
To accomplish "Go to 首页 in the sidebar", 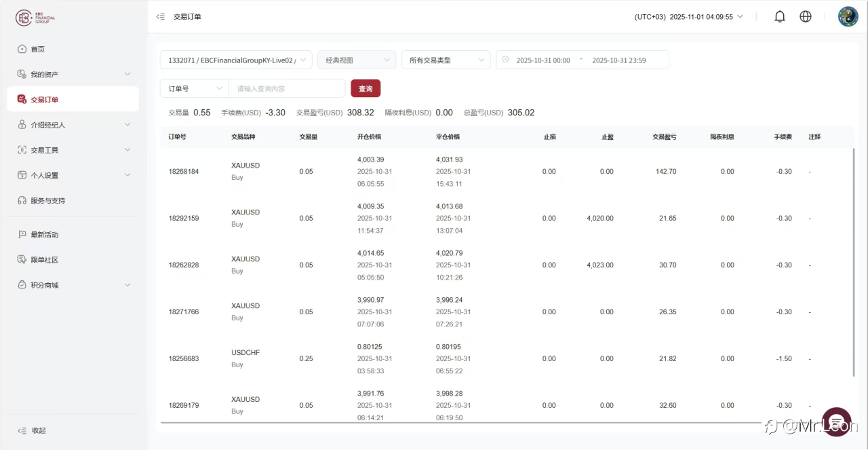I will 38,50.
